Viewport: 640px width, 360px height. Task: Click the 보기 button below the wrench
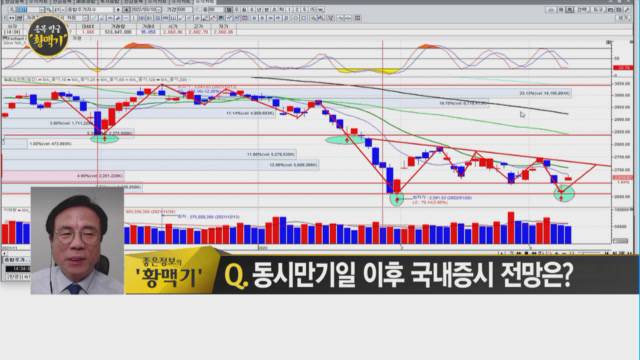[623, 18]
